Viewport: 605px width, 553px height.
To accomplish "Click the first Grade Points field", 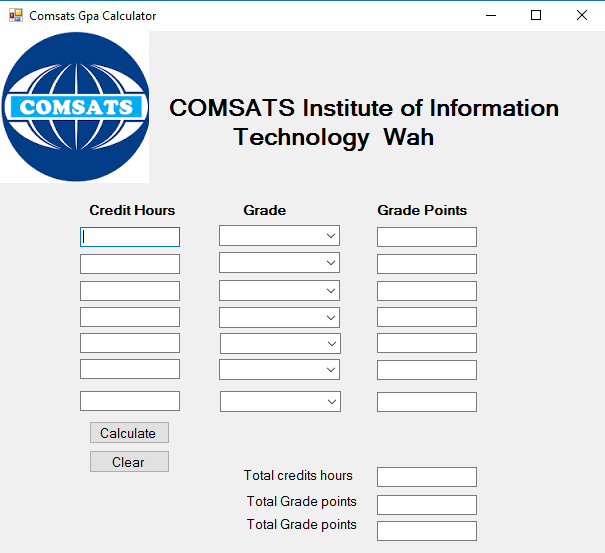I will [x=427, y=237].
